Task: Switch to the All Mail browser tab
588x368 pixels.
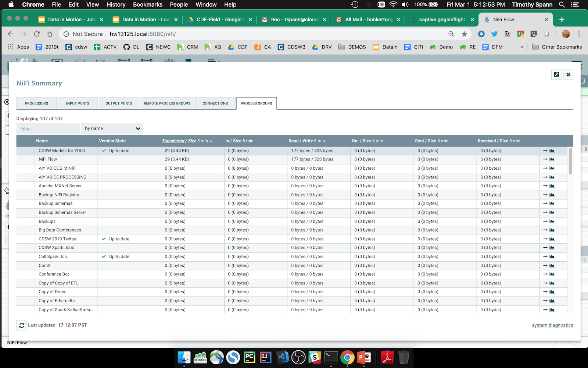Action: [367, 20]
